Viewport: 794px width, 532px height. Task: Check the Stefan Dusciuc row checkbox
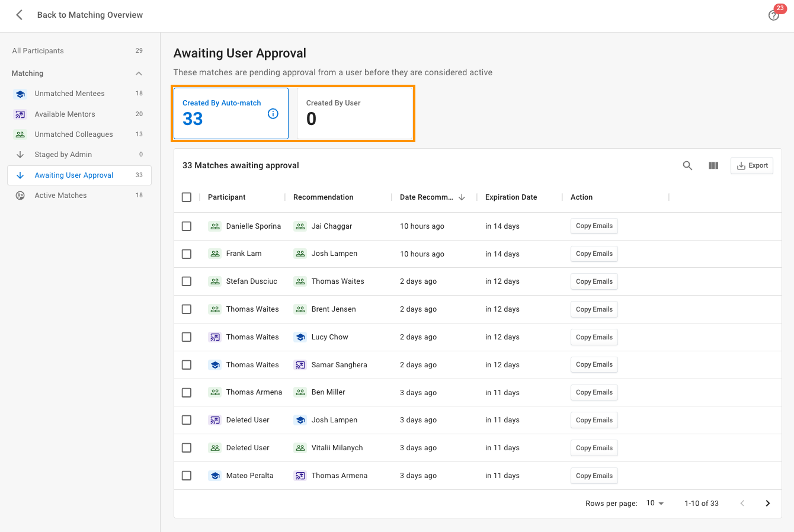(187, 281)
